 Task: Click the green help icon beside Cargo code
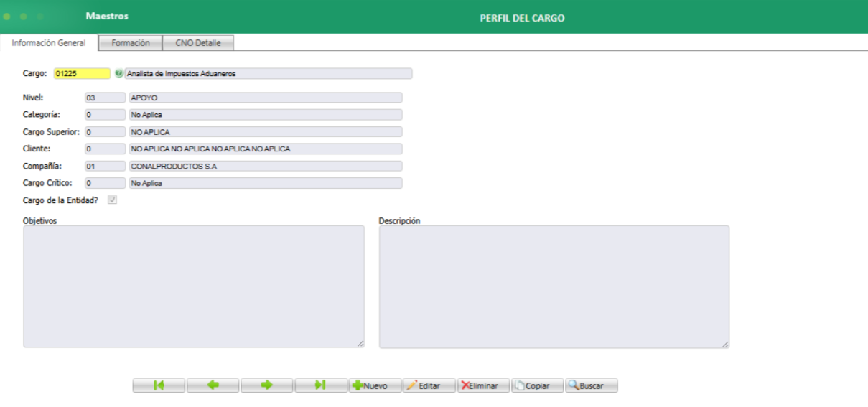tap(118, 73)
